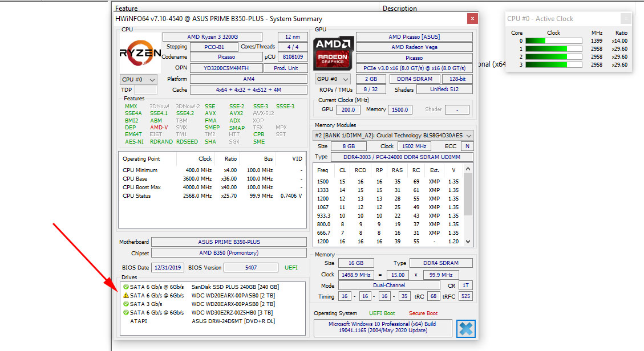Click the scroll down arrow in the memory timings table
The height and width of the screenshot is (351, 644).
[x=468, y=242]
